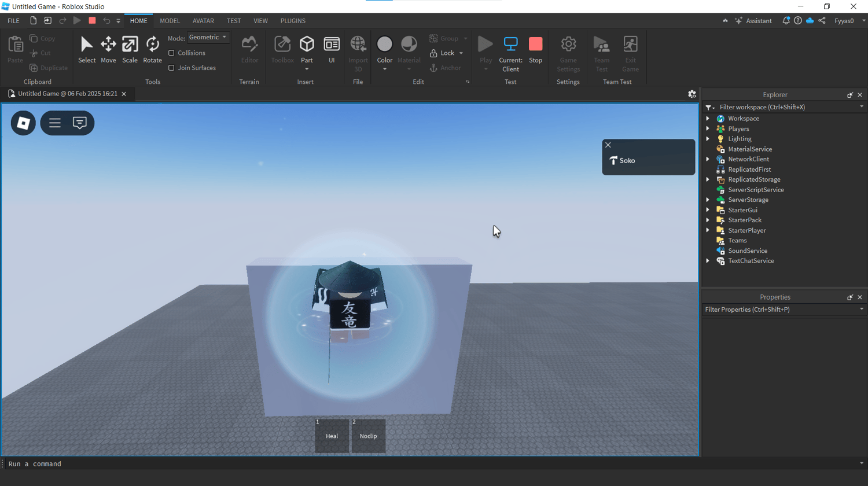Stop the running test

click(536, 50)
